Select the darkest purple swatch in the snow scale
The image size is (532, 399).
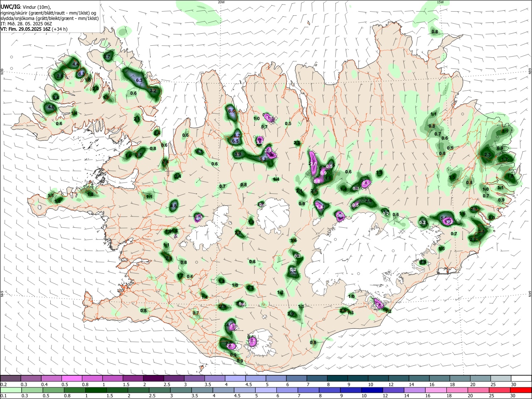click(x=153, y=378)
